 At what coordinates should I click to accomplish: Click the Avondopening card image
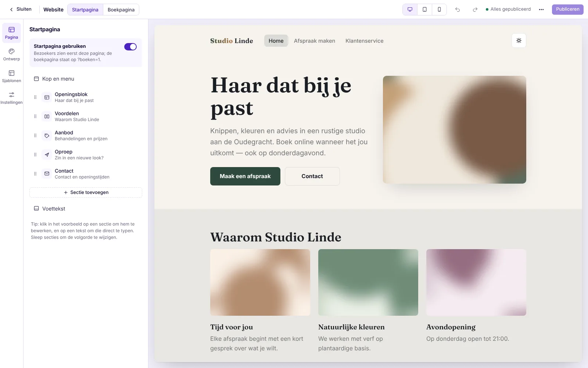pyautogui.click(x=476, y=282)
